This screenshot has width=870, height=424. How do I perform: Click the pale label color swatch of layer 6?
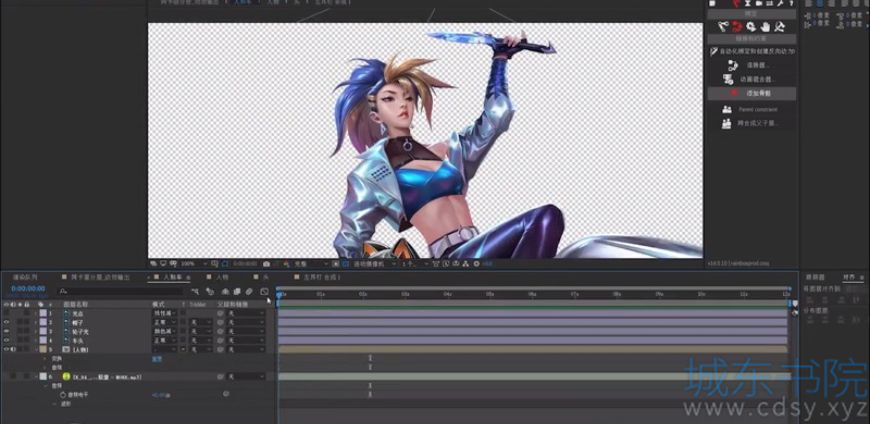(x=43, y=376)
